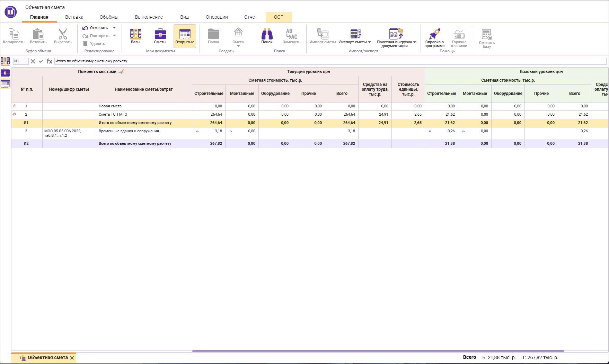Image resolution: width=609 pixels, height=364 pixels.
Task: Click the horizontal scrollbar under the table
Action: tap(378, 351)
